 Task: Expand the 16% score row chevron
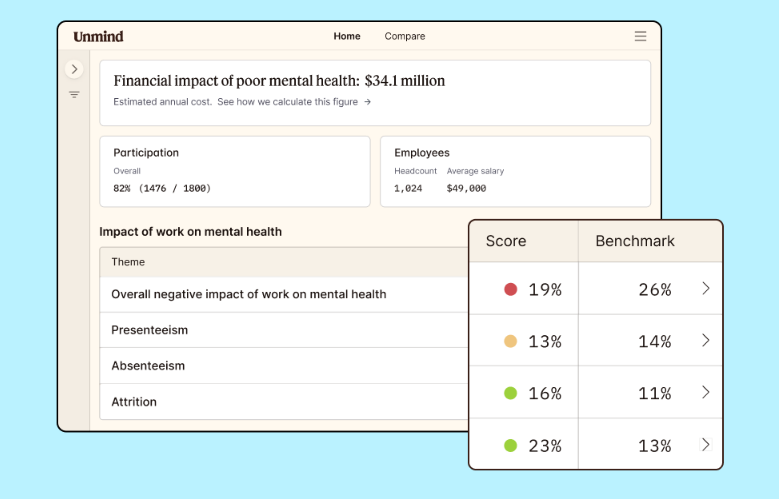click(x=706, y=393)
